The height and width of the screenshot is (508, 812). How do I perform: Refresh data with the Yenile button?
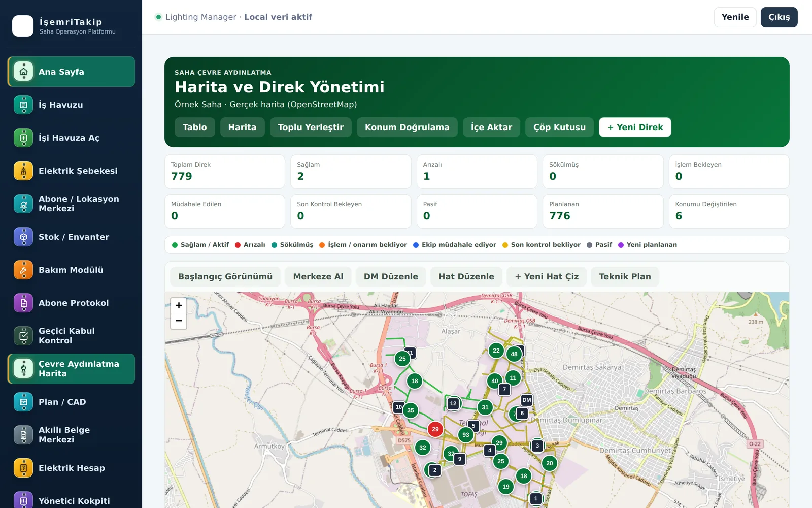click(x=735, y=17)
